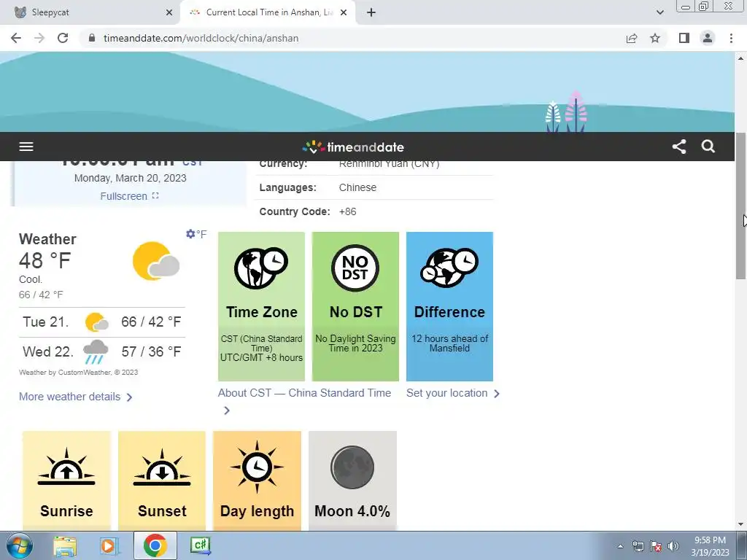Click the Action Center flag tray icon
This screenshot has height=560, width=747.
coord(656,546)
